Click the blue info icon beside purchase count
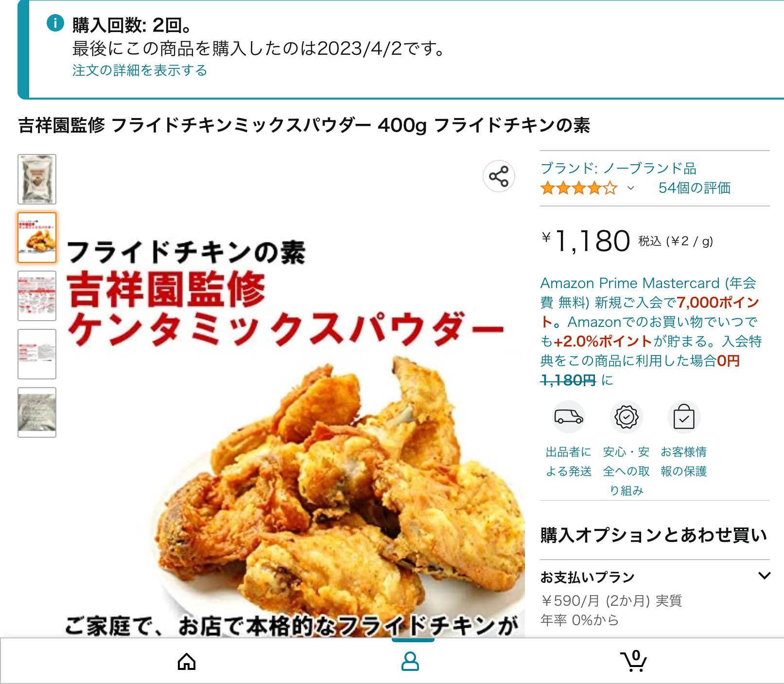 point(55,23)
